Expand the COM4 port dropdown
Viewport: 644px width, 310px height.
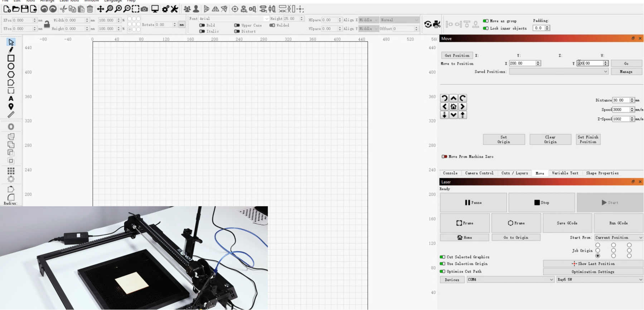pyautogui.click(x=510, y=280)
